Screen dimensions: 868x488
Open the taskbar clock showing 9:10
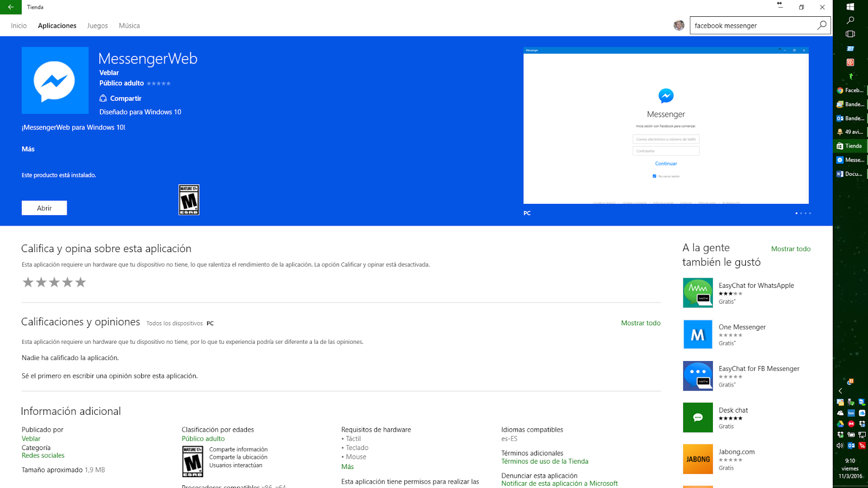pyautogui.click(x=850, y=468)
